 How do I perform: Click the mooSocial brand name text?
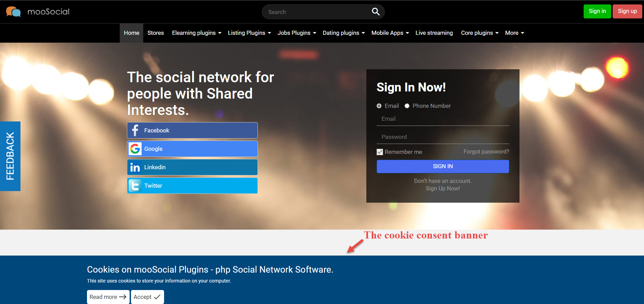[x=48, y=12]
